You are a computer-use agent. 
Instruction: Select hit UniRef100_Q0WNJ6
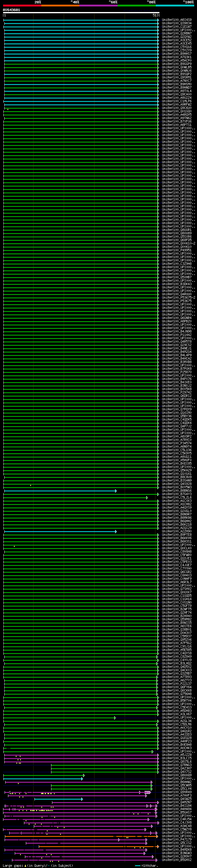point(176,71)
